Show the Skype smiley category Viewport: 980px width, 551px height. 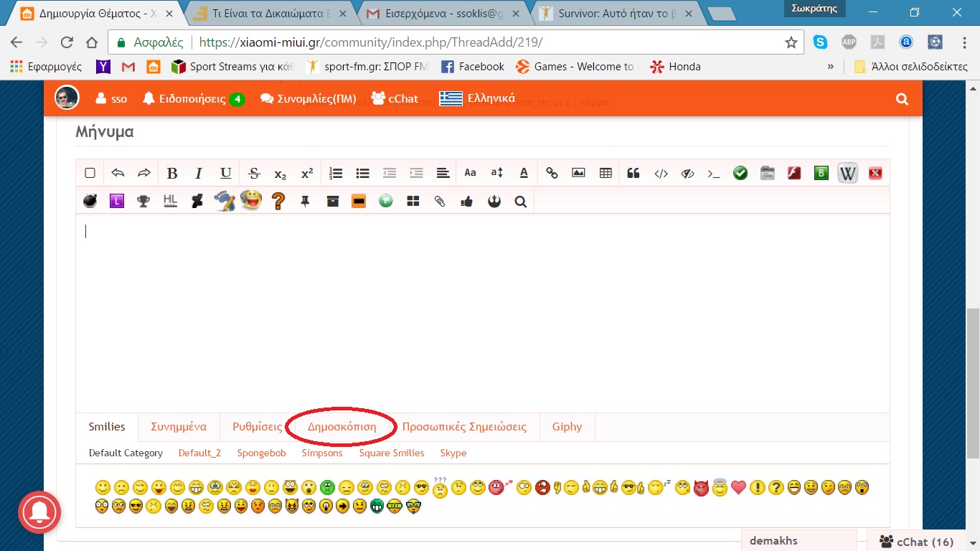click(453, 453)
